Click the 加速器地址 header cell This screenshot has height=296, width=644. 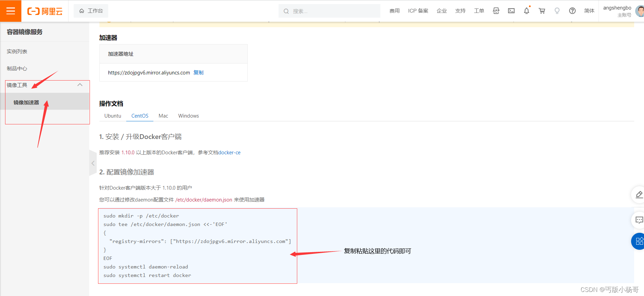pyautogui.click(x=173, y=54)
